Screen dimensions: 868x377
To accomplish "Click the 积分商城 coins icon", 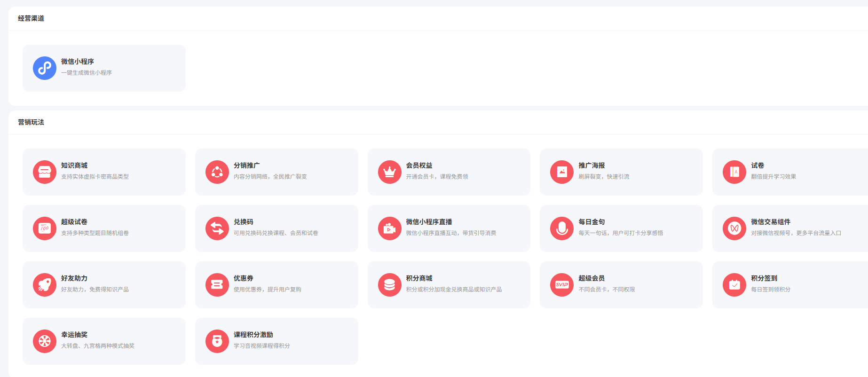I will click(389, 285).
